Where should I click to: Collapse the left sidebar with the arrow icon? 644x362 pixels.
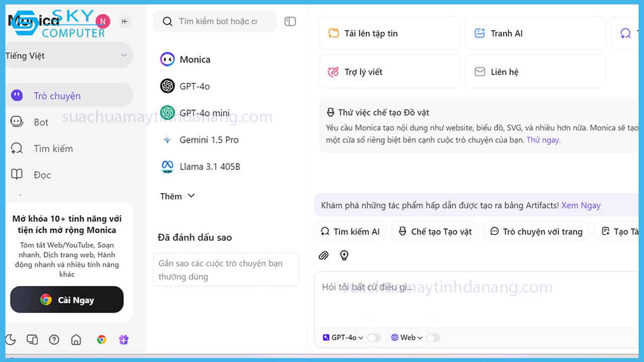point(125,21)
